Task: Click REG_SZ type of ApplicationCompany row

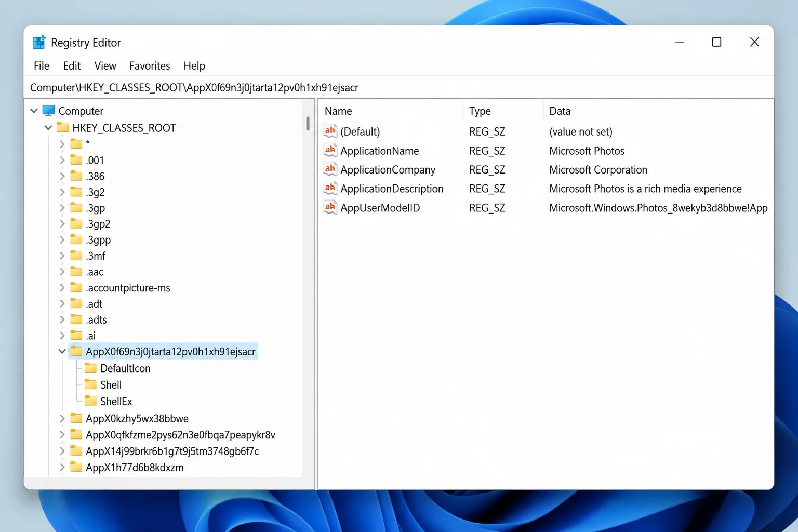Action: pos(487,170)
